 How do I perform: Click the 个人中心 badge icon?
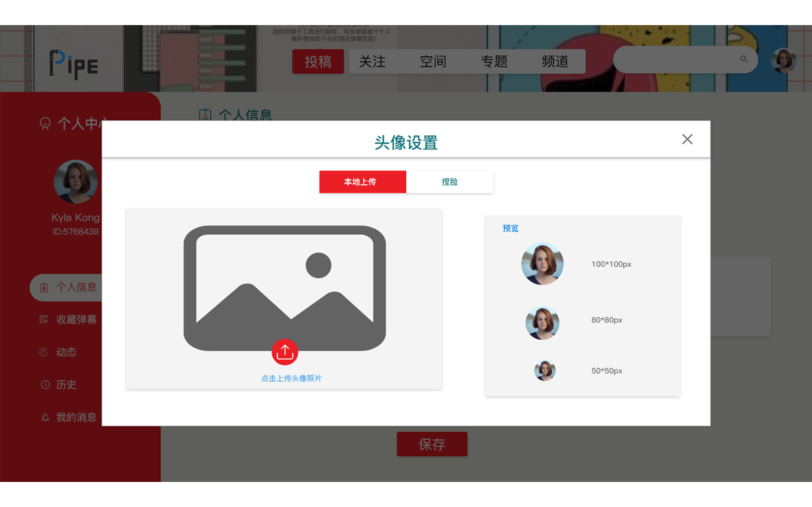click(x=45, y=124)
